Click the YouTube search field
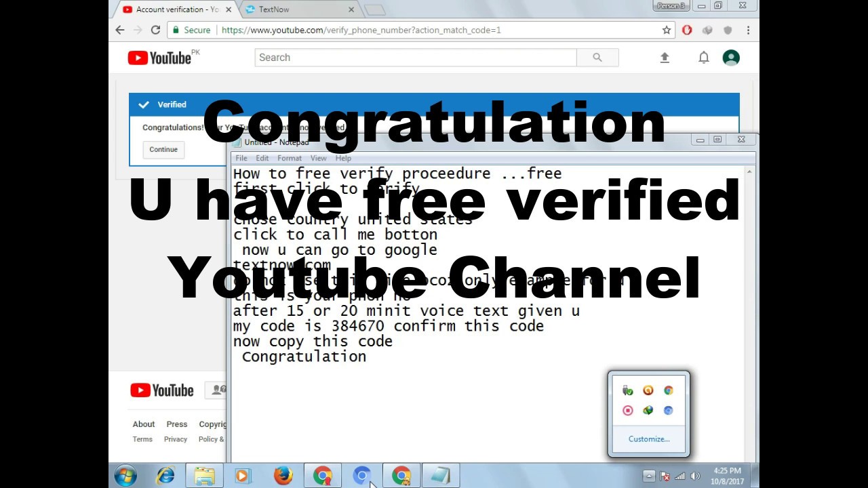The width and height of the screenshot is (868, 488). (416, 58)
